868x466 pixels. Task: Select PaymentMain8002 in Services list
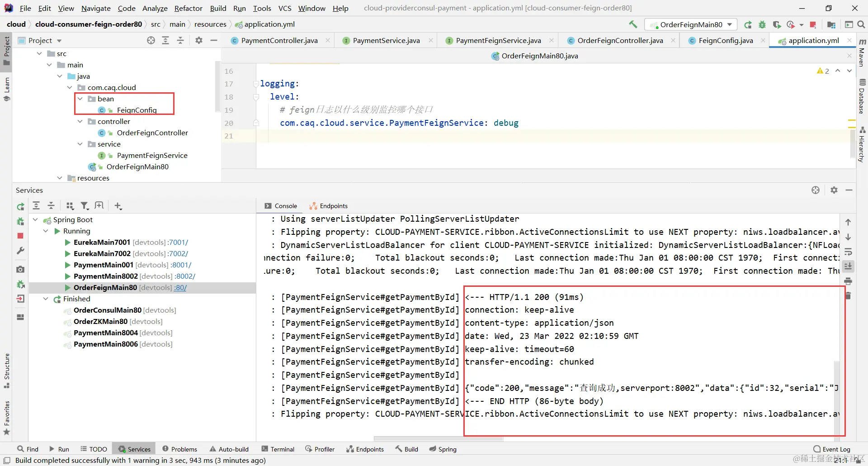tap(105, 276)
